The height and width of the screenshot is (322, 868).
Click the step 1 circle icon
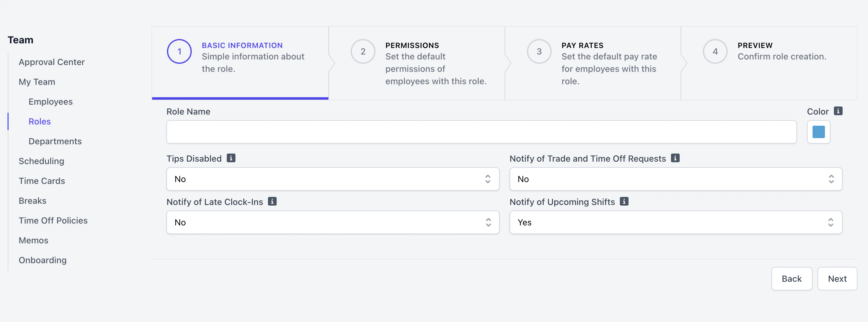179,51
